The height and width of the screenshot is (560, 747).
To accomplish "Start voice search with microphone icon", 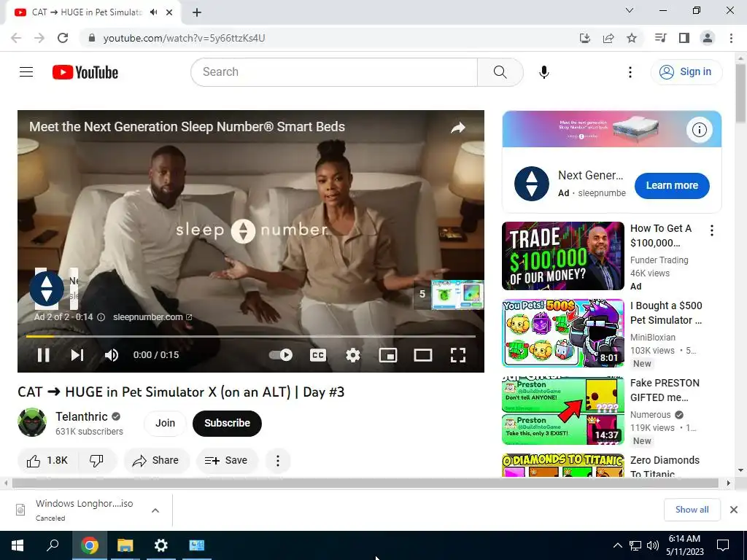I will 544,72.
